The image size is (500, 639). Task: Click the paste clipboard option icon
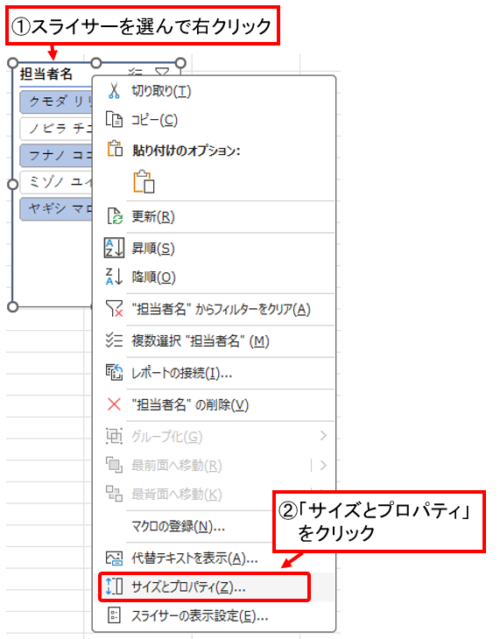click(x=144, y=181)
